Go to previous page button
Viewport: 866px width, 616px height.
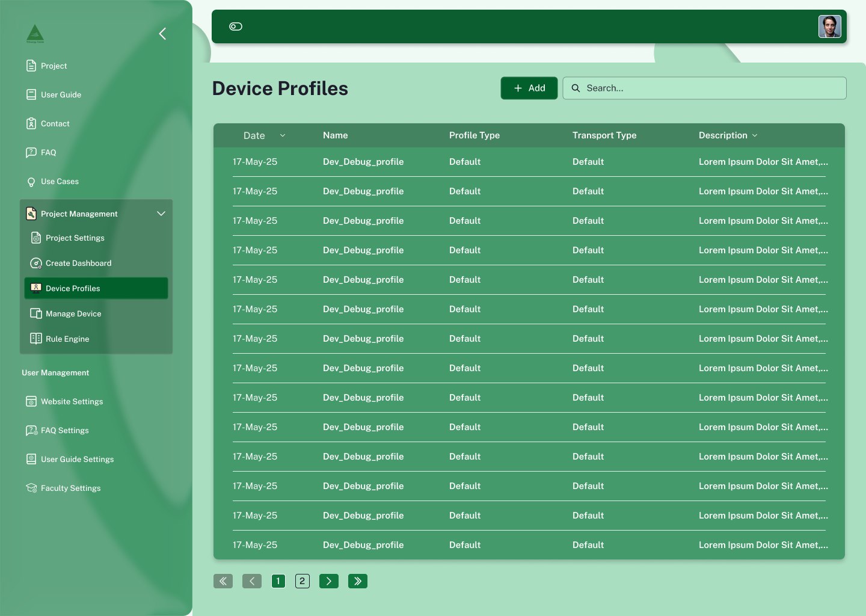(252, 581)
